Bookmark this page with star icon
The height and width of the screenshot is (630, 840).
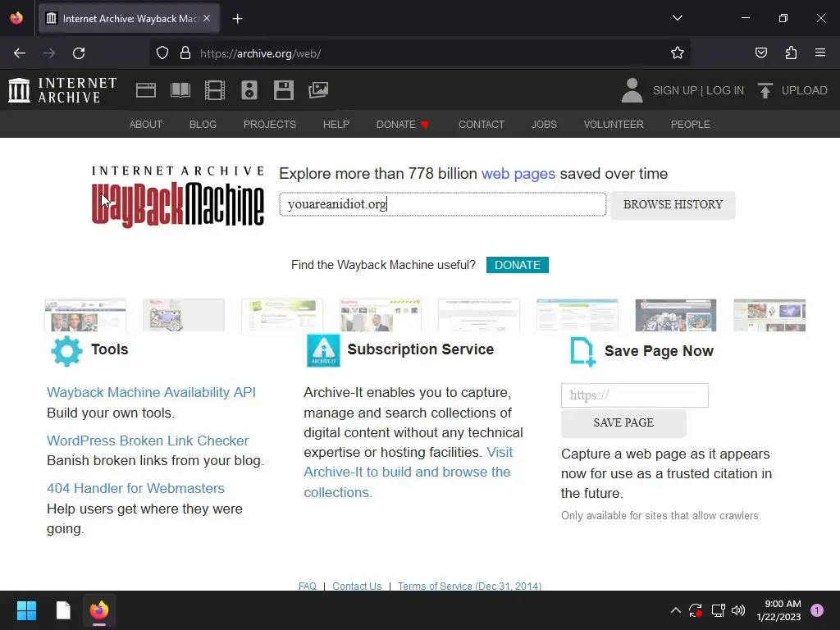[x=677, y=53]
